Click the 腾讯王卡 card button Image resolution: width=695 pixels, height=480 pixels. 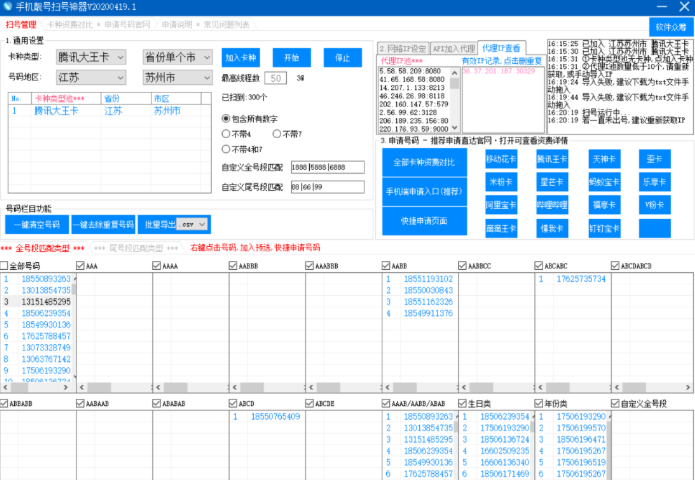pos(552,159)
